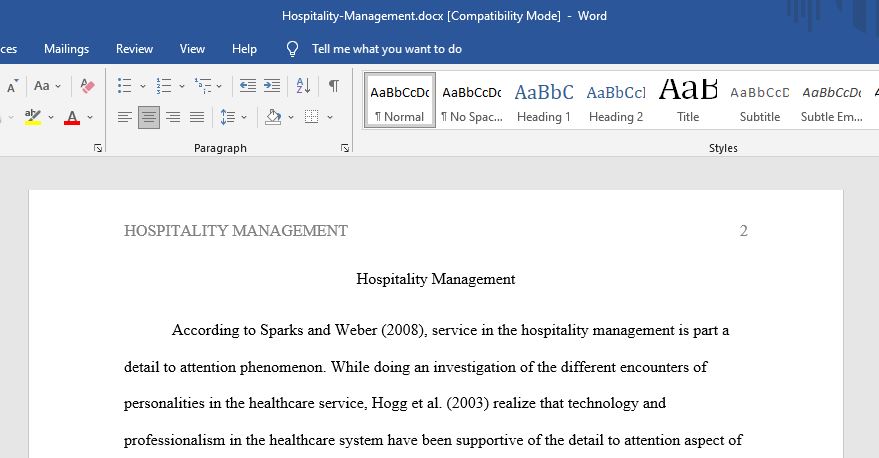Screen dimensions: 879x458
Task: Click the Multilevel List icon
Action: [202, 86]
